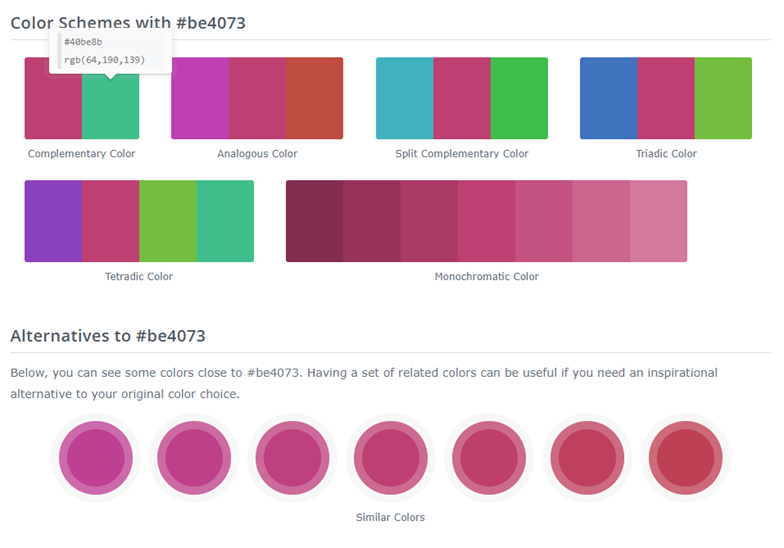This screenshot has width=784, height=548.
Task: Choose the lime green swatch in Triadic Color
Action: pos(723,98)
